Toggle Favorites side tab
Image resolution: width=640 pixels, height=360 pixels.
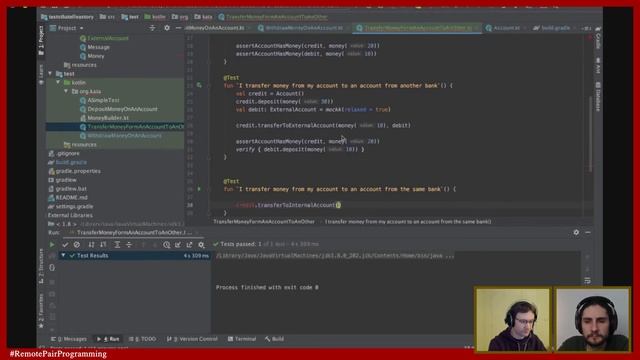(x=41, y=311)
